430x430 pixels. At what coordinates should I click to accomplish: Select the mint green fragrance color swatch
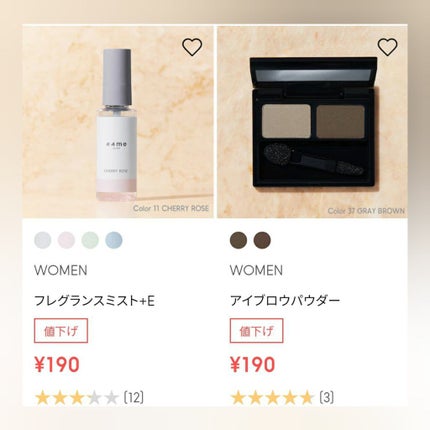point(90,240)
